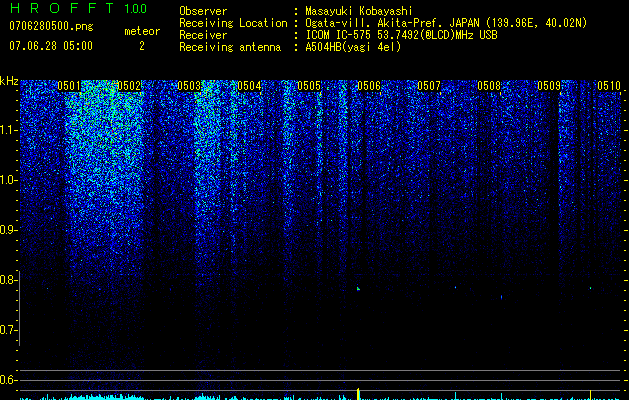Select the observer name Masayuki Kobayashi

click(359, 11)
